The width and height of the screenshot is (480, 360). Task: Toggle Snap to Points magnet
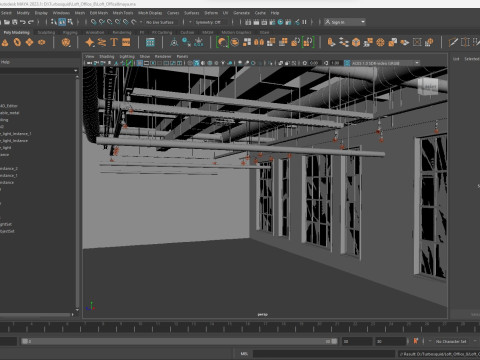pyautogui.click(x=110, y=22)
